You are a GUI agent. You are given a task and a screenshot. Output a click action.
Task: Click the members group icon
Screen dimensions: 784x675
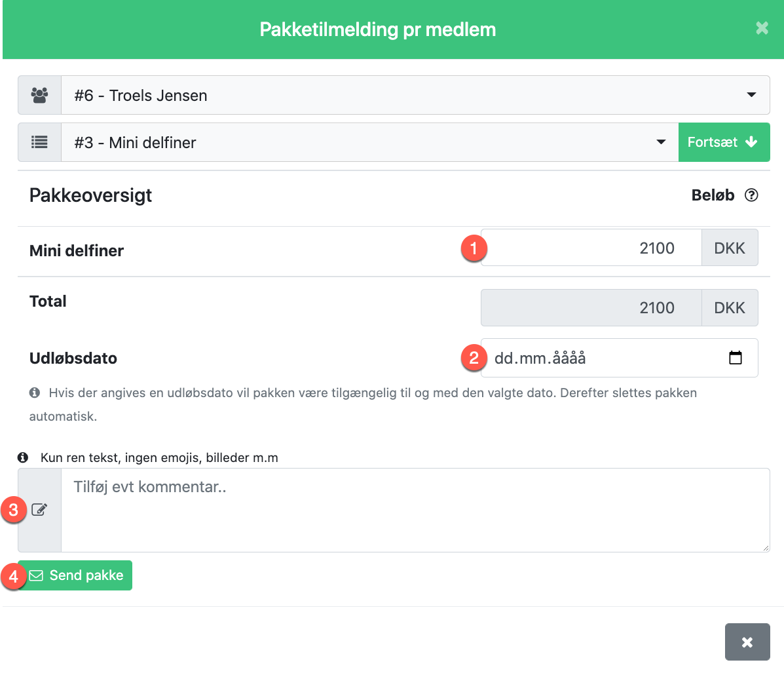39,95
